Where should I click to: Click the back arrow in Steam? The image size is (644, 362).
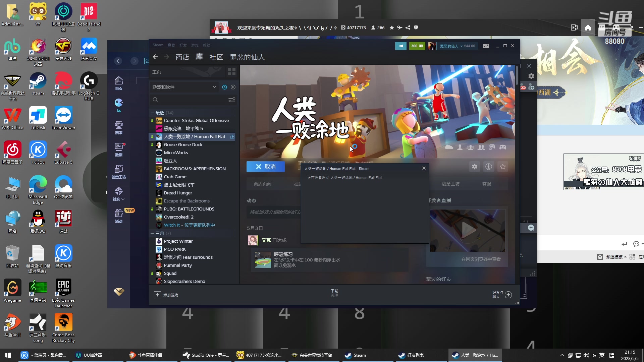click(155, 57)
